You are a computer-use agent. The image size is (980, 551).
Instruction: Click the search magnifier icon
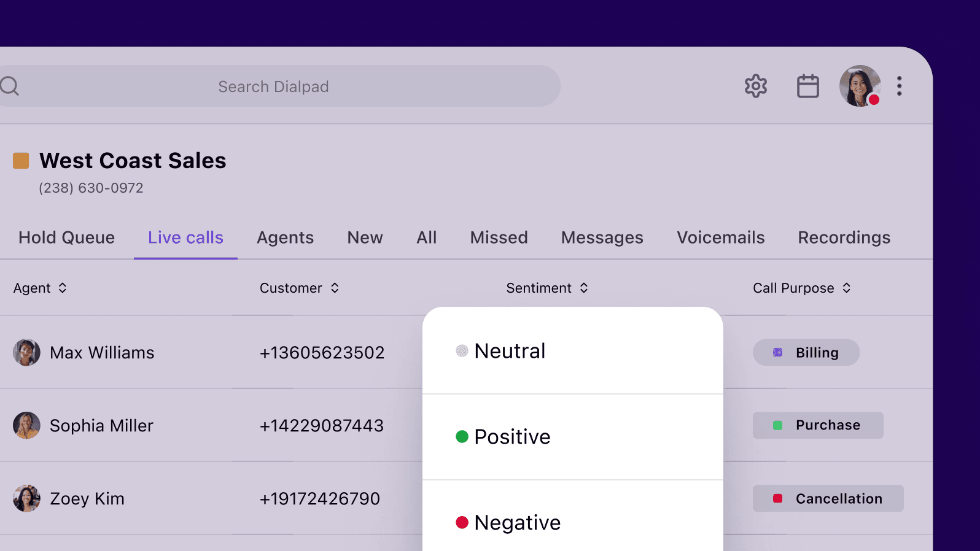click(x=9, y=86)
